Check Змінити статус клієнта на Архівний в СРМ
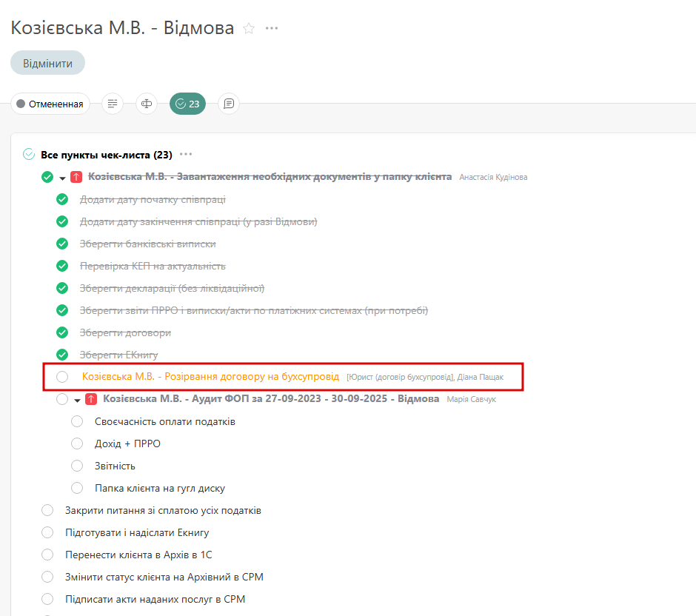The image size is (696, 616). click(47, 577)
